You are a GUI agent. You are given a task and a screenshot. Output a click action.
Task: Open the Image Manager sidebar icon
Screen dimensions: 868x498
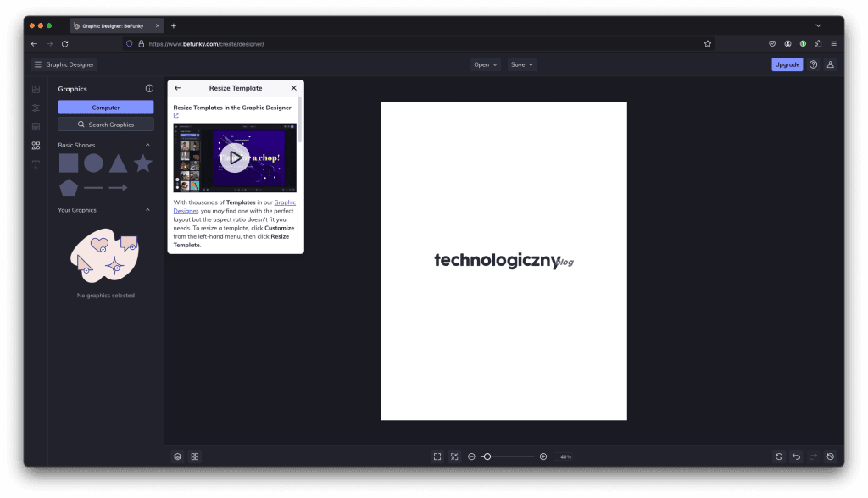click(x=36, y=89)
